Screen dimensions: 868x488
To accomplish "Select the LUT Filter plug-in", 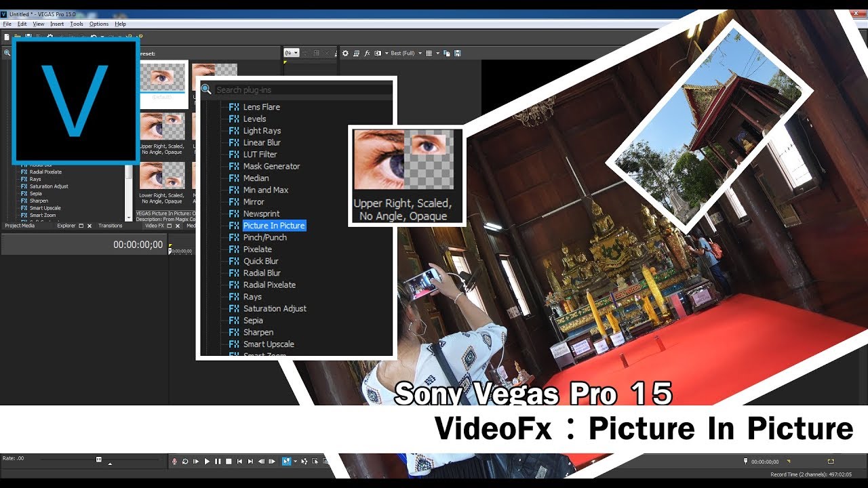I will [x=260, y=155].
